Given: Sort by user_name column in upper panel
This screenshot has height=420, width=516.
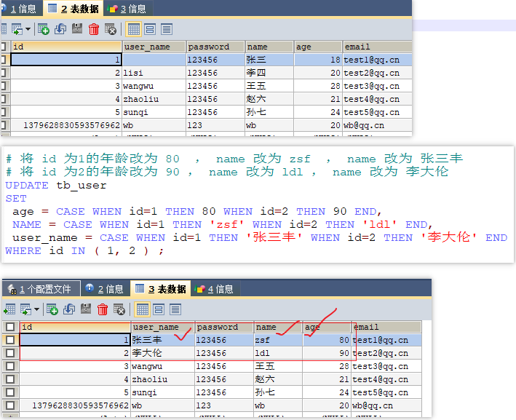Looking at the screenshot, I should [154, 47].
